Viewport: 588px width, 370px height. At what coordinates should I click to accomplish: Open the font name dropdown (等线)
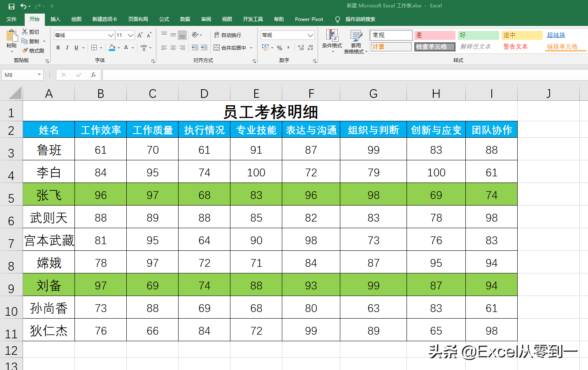click(x=111, y=35)
